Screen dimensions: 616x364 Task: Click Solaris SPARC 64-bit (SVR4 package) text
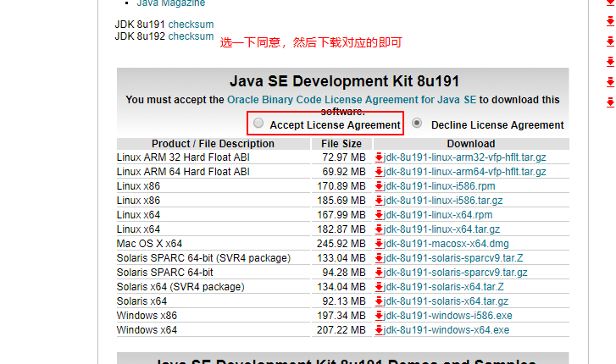pos(203,258)
